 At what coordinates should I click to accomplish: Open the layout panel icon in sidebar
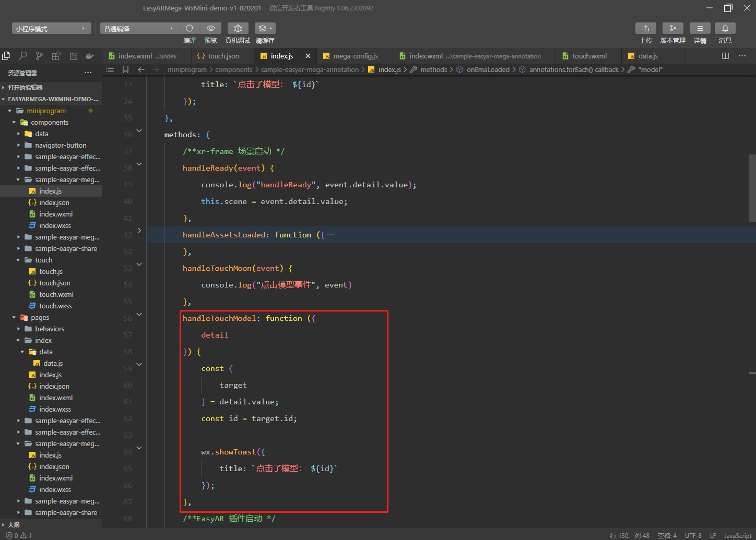coord(74,56)
